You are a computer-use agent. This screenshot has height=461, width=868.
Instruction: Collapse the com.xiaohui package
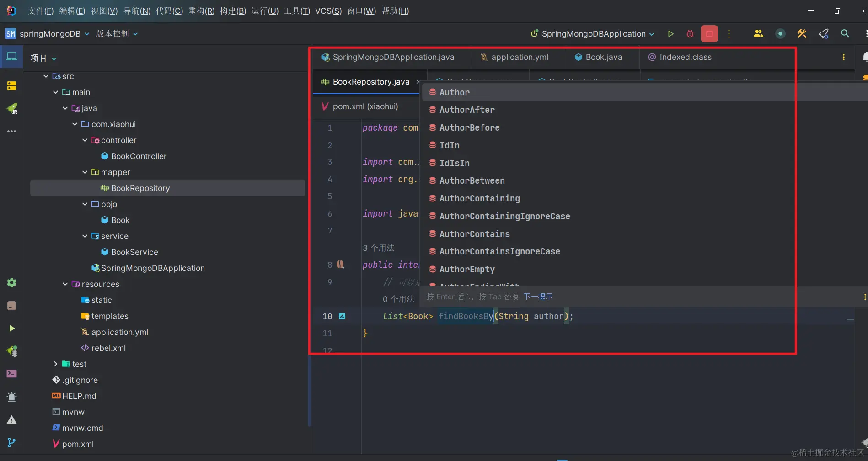pyautogui.click(x=75, y=124)
